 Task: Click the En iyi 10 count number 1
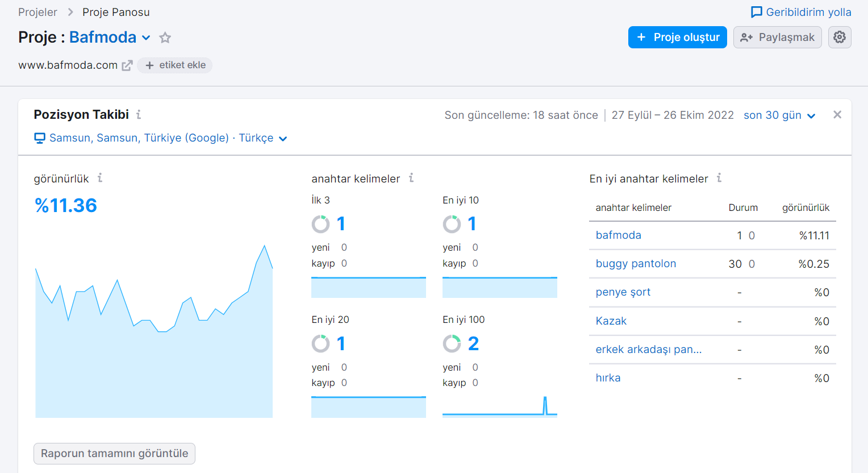[472, 224]
